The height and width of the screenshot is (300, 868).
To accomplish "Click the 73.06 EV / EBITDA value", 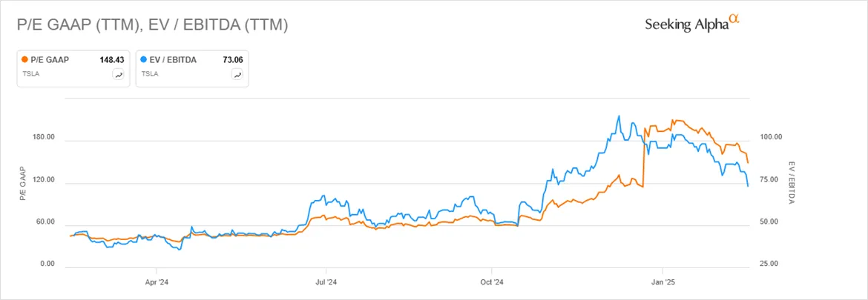I will pos(234,60).
